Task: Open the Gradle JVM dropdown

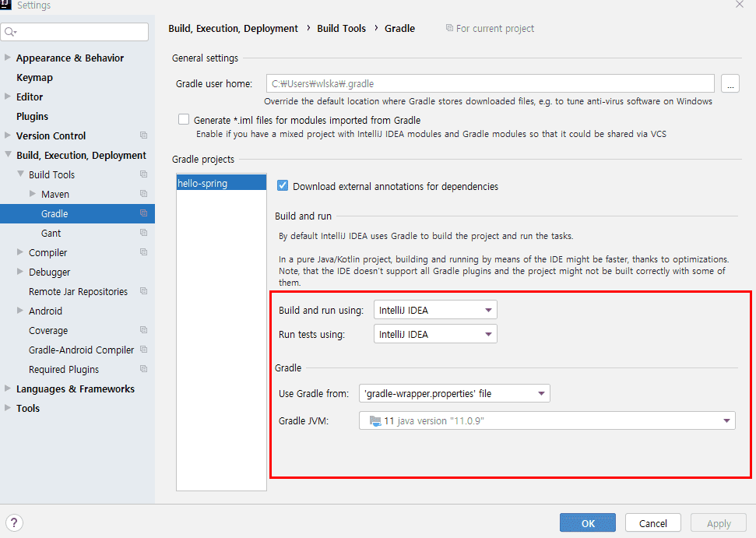Action: (547, 420)
